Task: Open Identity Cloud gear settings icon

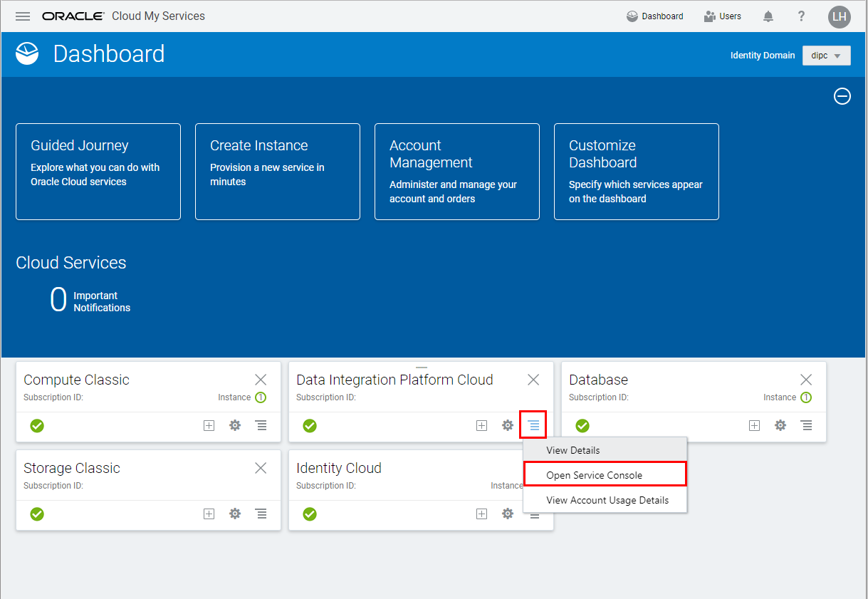Action: 508,514
